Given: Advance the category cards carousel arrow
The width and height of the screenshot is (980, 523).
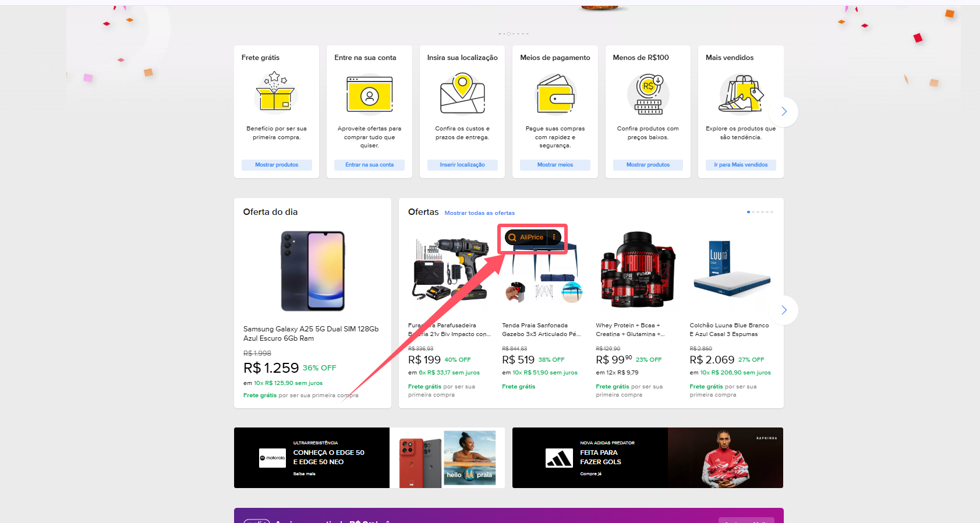Looking at the screenshot, I should [784, 111].
